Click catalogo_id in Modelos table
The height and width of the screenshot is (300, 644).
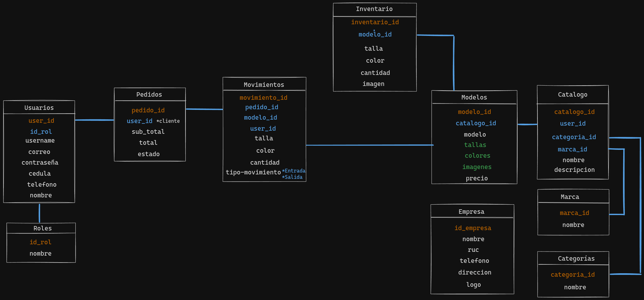[x=476, y=123]
